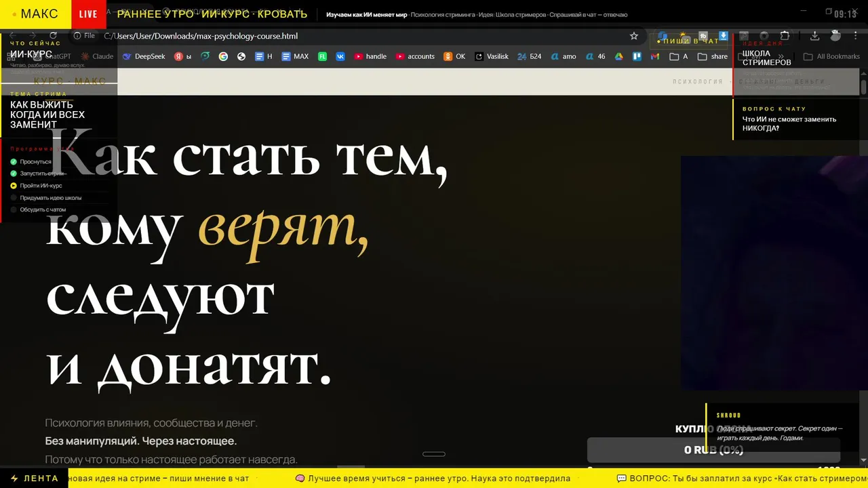Click the '0 RUB (0%)' donation progress bar
The image size is (868, 488).
[713, 450]
